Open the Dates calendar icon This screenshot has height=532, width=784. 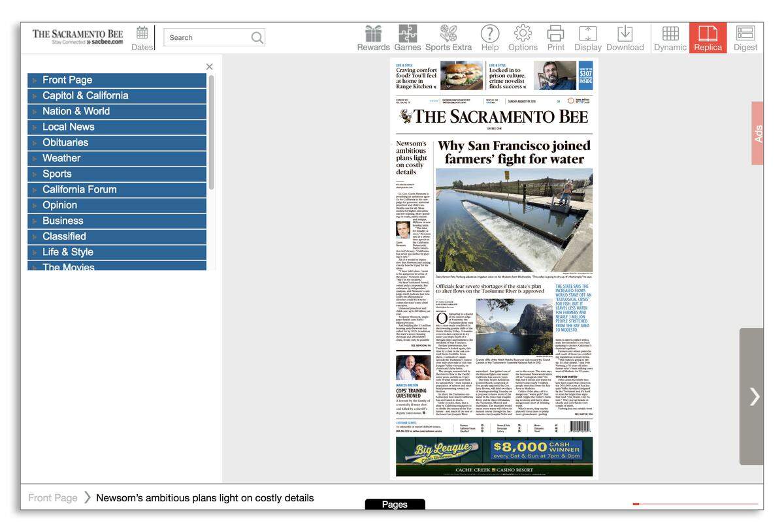(142, 38)
